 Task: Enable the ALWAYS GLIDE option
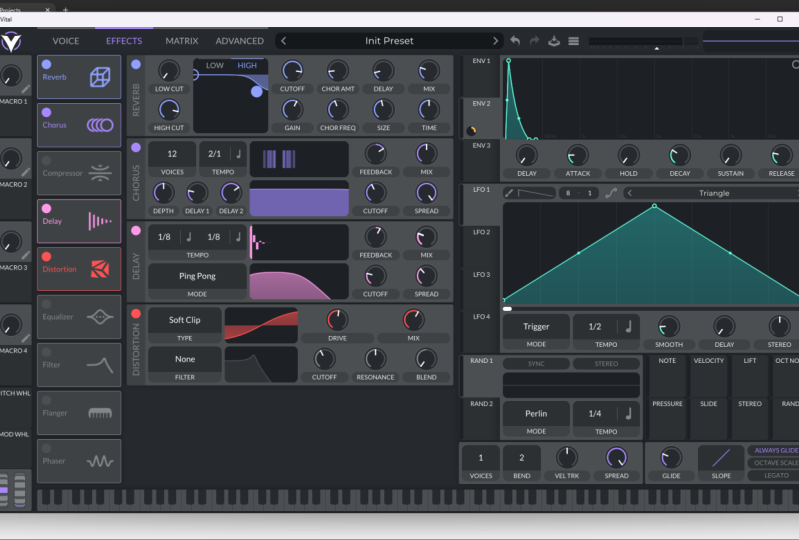(775, 450)
